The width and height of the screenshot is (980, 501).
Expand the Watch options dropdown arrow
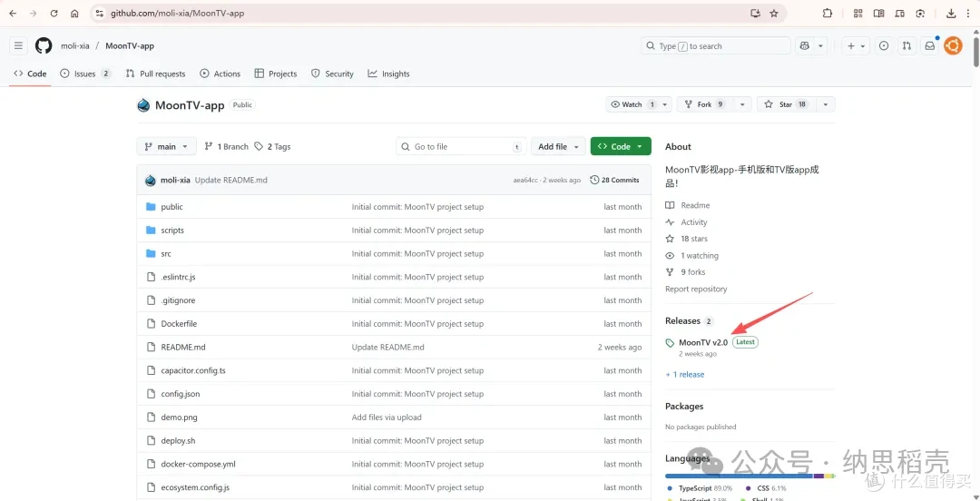pyautogui.click(x=664, y=104)
